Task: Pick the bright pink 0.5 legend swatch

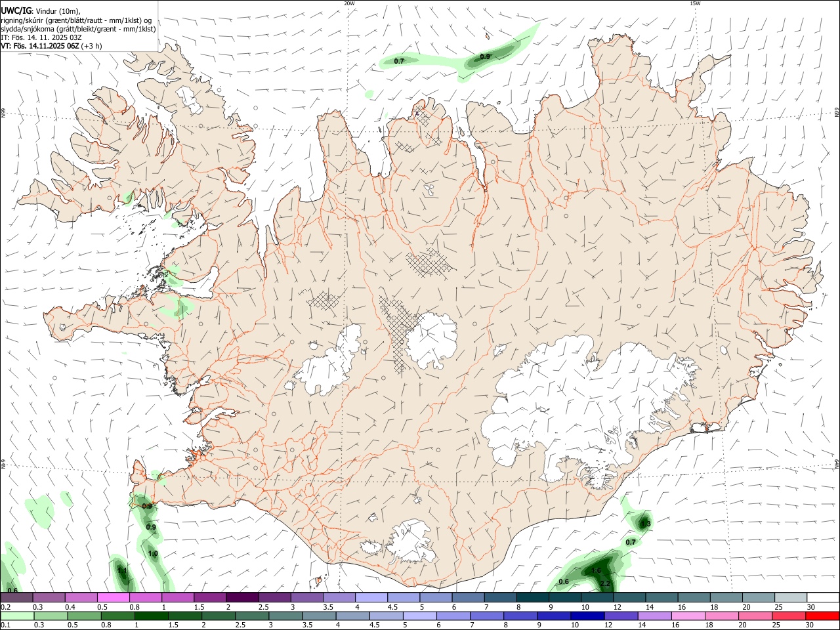Action: pos(113,597)
